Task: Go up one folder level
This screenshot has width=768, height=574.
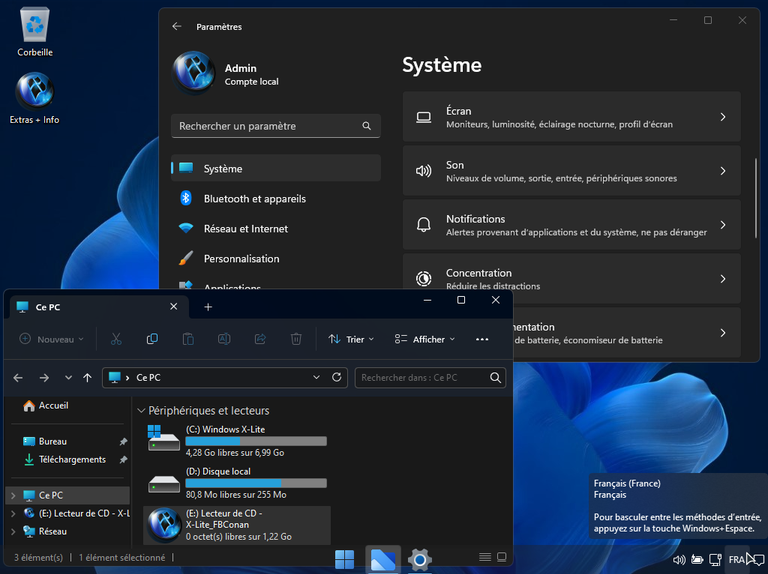Action: click(x=88, y=377)
